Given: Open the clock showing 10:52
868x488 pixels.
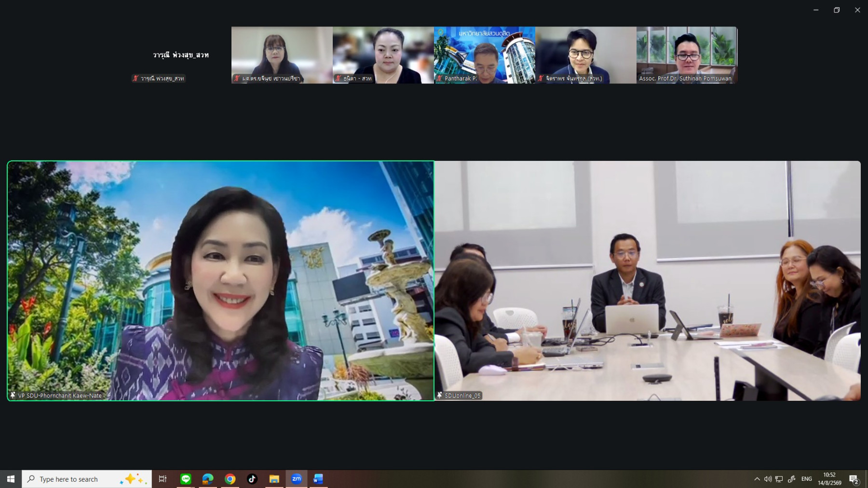Looking at the screenshot, I should (829, 479).
